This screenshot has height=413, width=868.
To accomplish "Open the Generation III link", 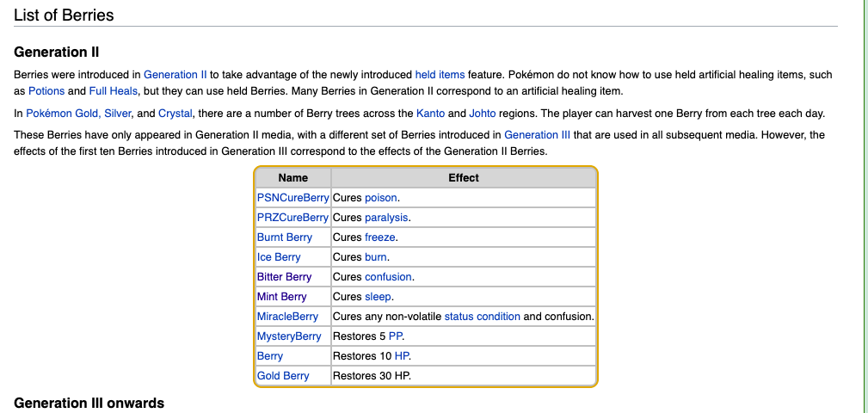I will [537, 135].
